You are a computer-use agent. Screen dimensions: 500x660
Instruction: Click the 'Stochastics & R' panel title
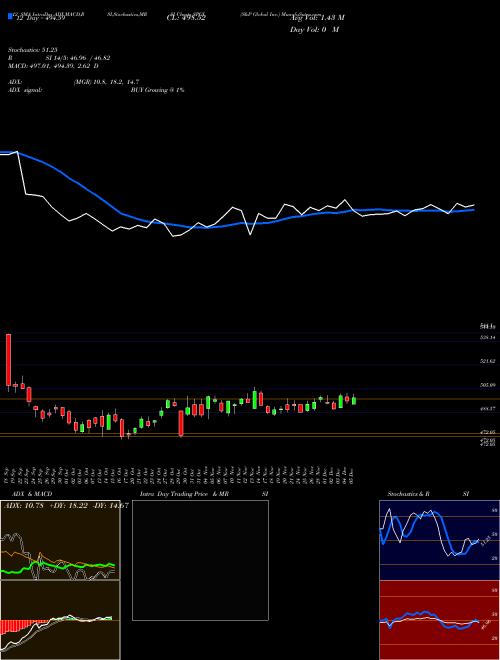coord(409,494)
